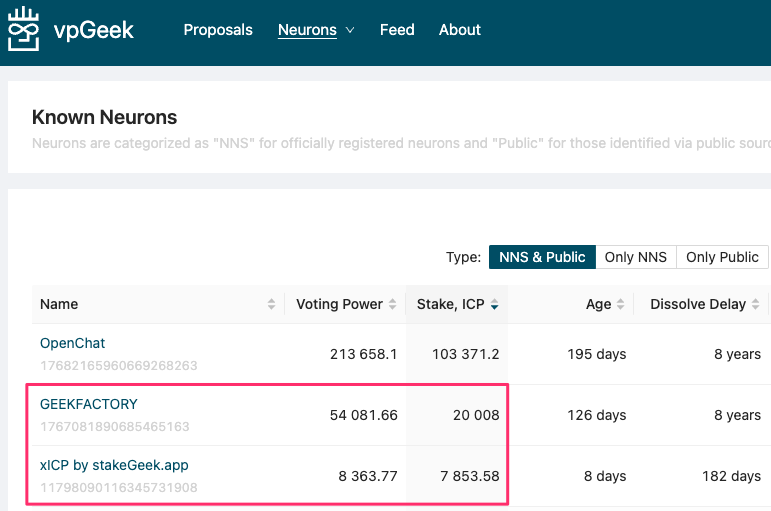Click the Voting Power column header
Viewport: 771px width, 511px height.
tap(345, 304)
